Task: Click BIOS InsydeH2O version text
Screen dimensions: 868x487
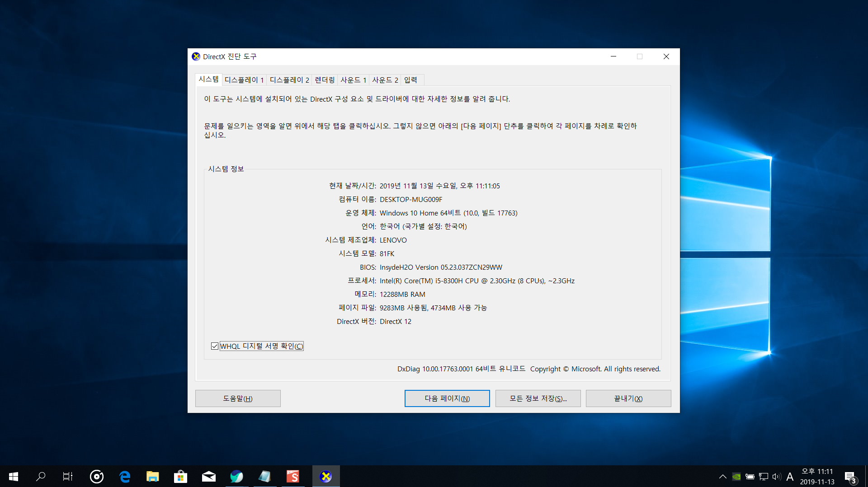Action: click(441, 267)
